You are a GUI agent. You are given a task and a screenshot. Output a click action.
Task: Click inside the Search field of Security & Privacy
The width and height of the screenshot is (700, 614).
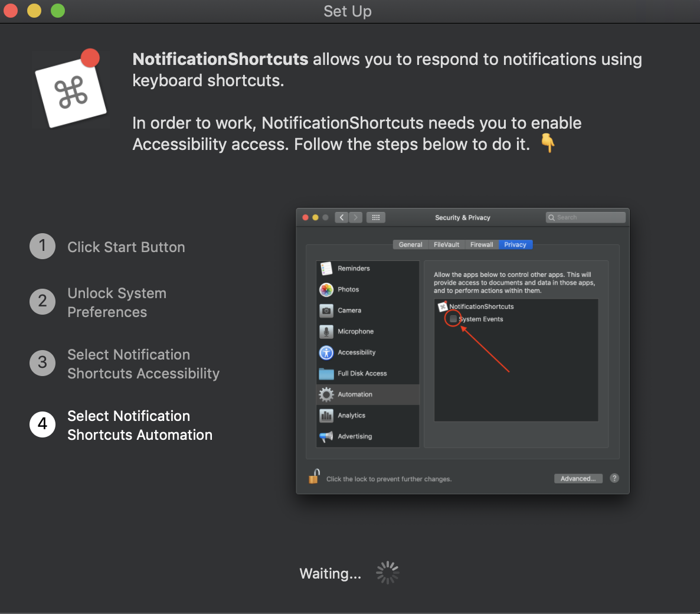pyautogui.click(x=585, y=217)
